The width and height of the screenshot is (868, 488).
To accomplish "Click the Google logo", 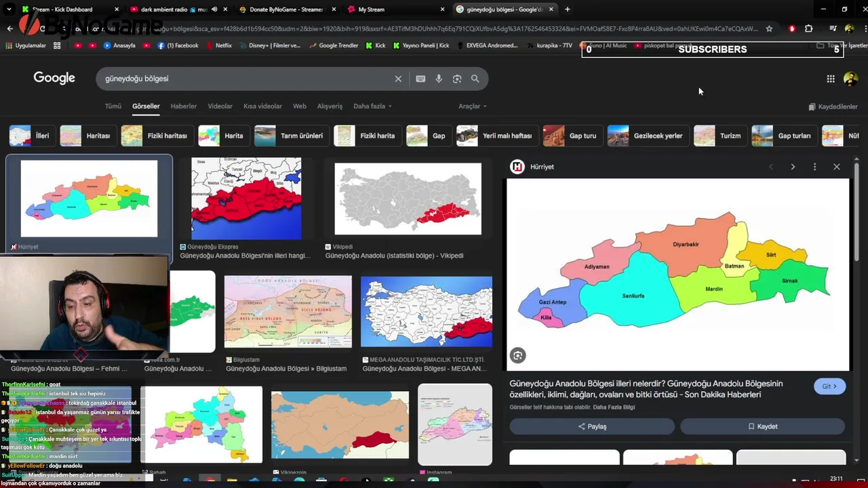I will tap(54, 78).
